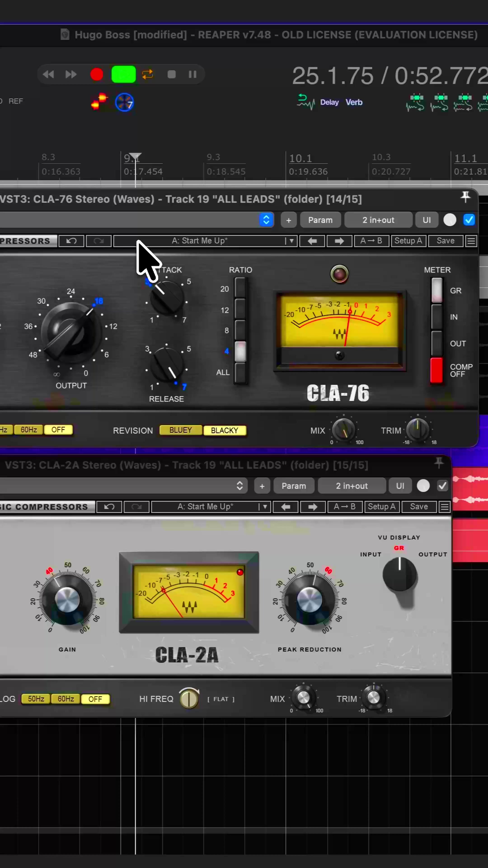This screenshot has width=488, height=868.
Task: Click the CLA-2A PEAK REDUCTION knob
Action: coord(310,599)
